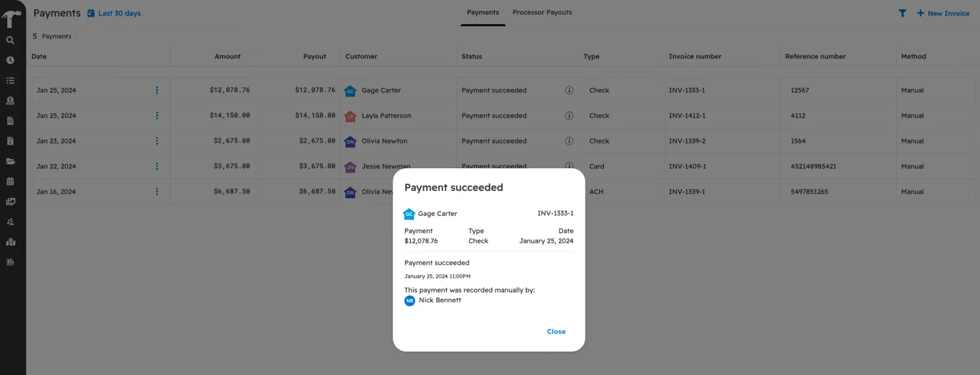
Task: Click the Status column header
Action: point(472,56)
